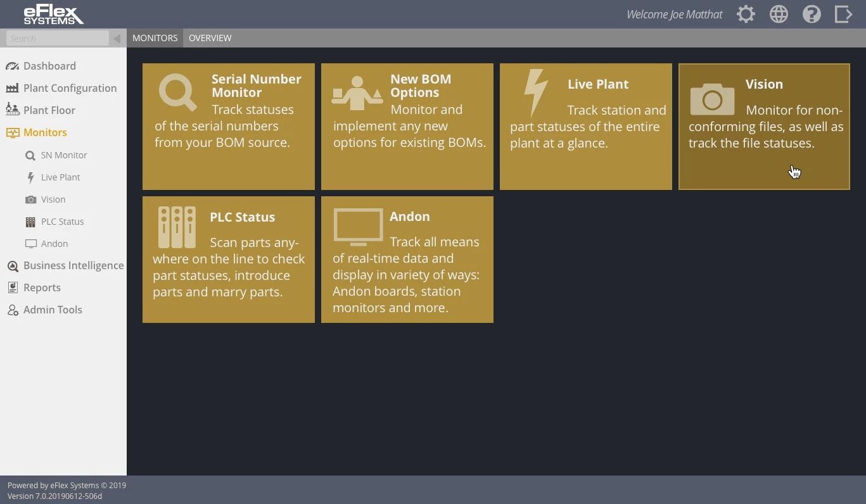Click the Live Plant lightning icon in sidebar

[x=29, y=177]
